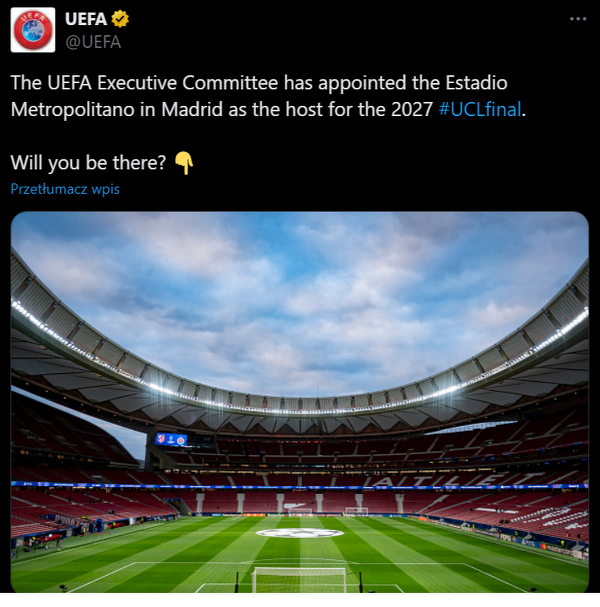Click the UEFA profile avatar logo

(33, 30)
